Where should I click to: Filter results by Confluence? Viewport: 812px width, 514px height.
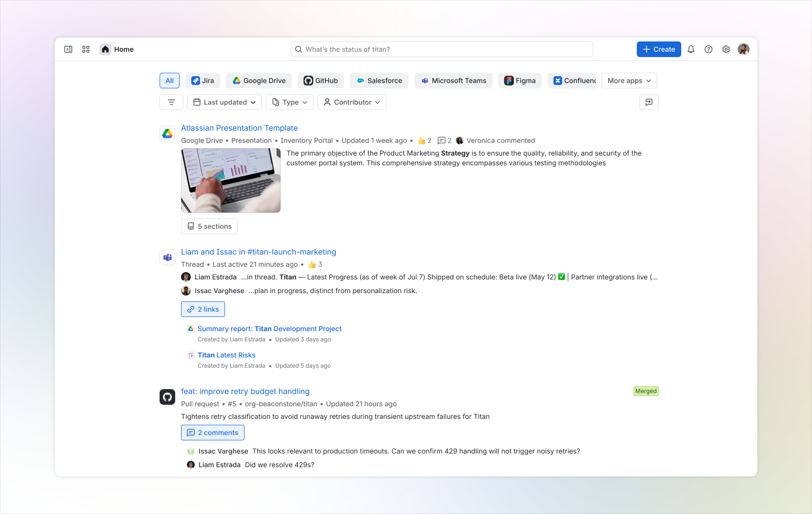[x=571, y=80]
